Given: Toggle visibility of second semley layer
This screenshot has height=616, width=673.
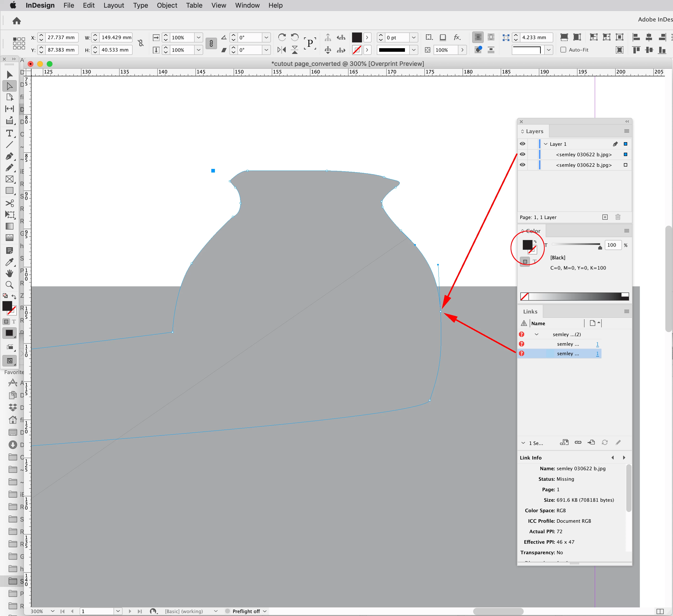Looking at the screenshot, I should coord(523,165).
